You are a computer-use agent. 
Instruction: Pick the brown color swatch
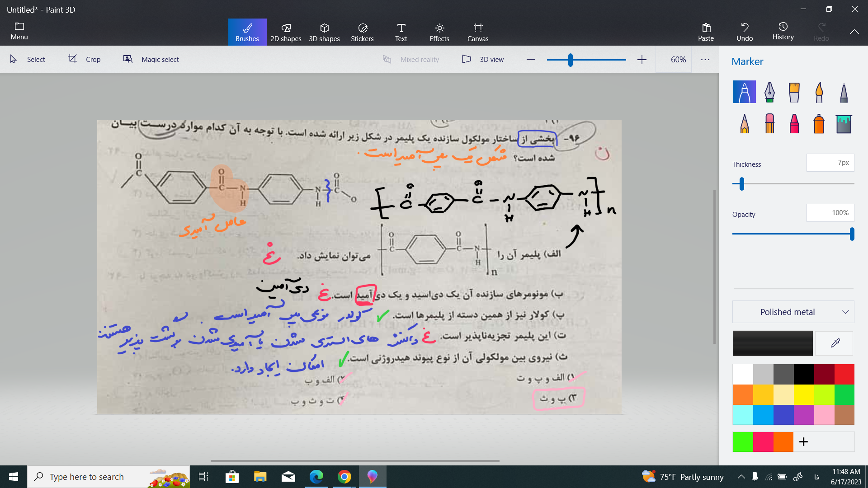(x=844, y=414)
